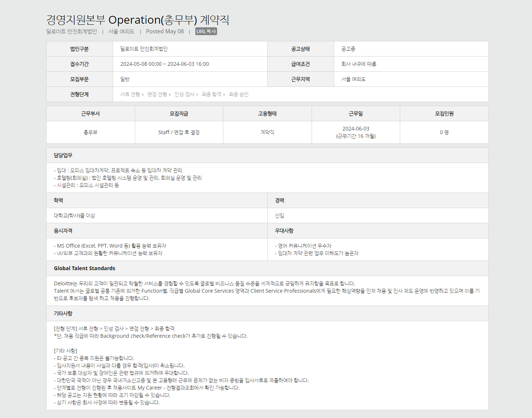Click 타 공고 간 중복 지원은 불가능합니다 line
This screenshot has height=418, width=532.
tap(94, 358)
